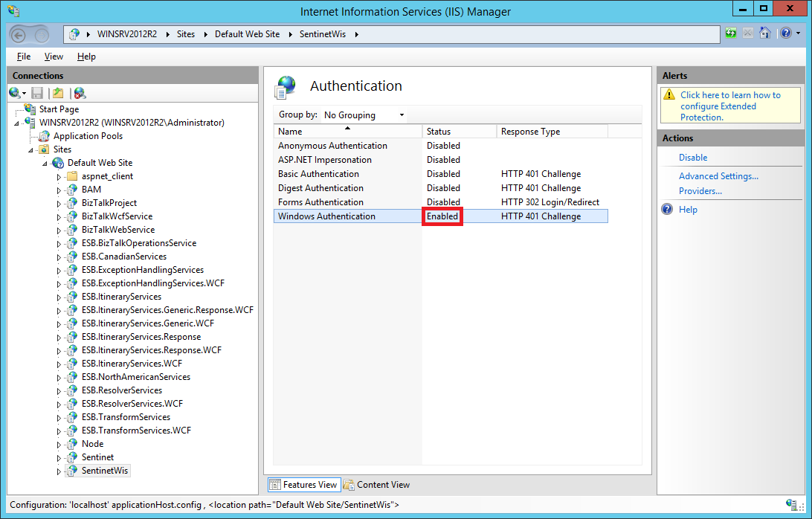Viewport: 812px width, 519px height.
Task: Expand the aspnet_client node
Action: 59,177
